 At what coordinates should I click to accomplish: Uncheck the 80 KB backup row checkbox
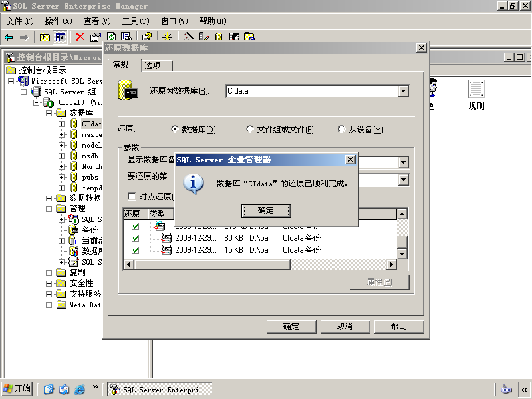point(135,238)
